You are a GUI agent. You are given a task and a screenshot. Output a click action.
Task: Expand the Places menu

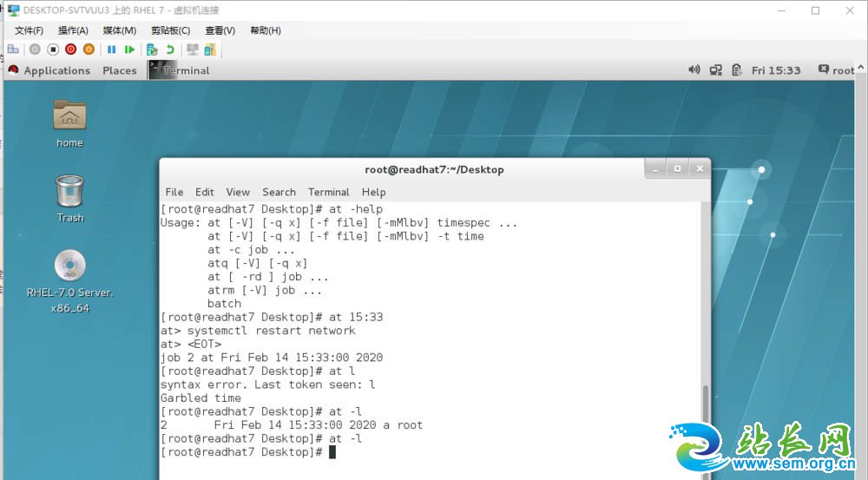(119, 70)
